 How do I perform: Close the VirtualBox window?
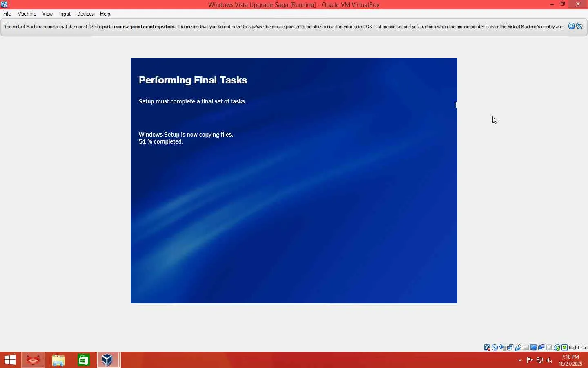tap(578, 4)
